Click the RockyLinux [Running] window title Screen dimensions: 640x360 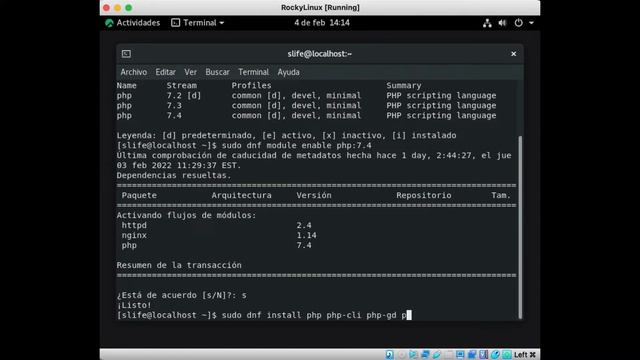click(x=320, y=8)
